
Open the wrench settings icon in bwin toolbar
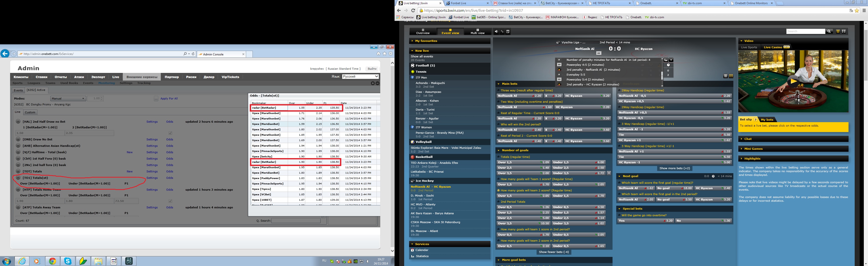(502, 32)
